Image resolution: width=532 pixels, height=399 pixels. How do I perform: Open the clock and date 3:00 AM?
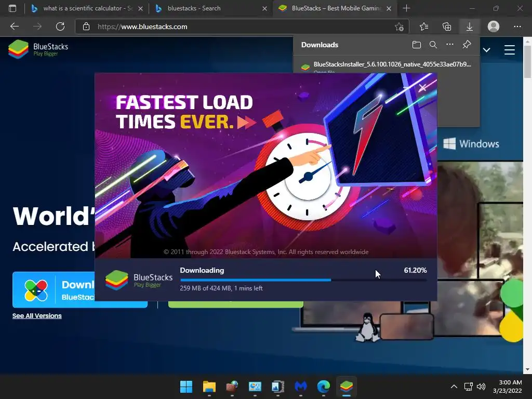507,387
